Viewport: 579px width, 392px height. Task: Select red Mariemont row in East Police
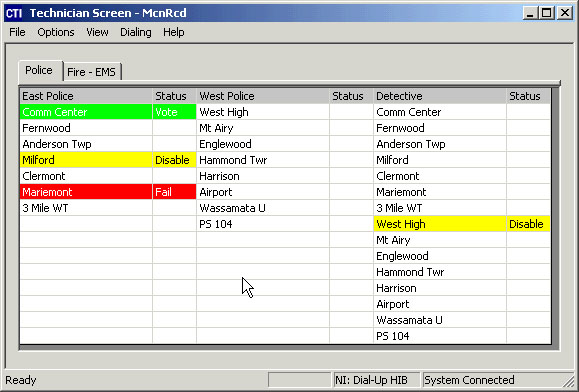[x=86, y=192]
